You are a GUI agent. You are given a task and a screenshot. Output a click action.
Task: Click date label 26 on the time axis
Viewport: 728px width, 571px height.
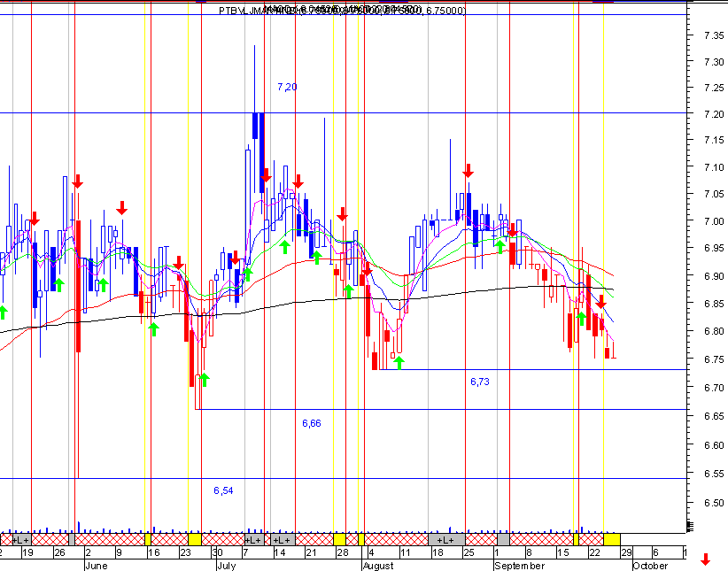pos(59,552)
